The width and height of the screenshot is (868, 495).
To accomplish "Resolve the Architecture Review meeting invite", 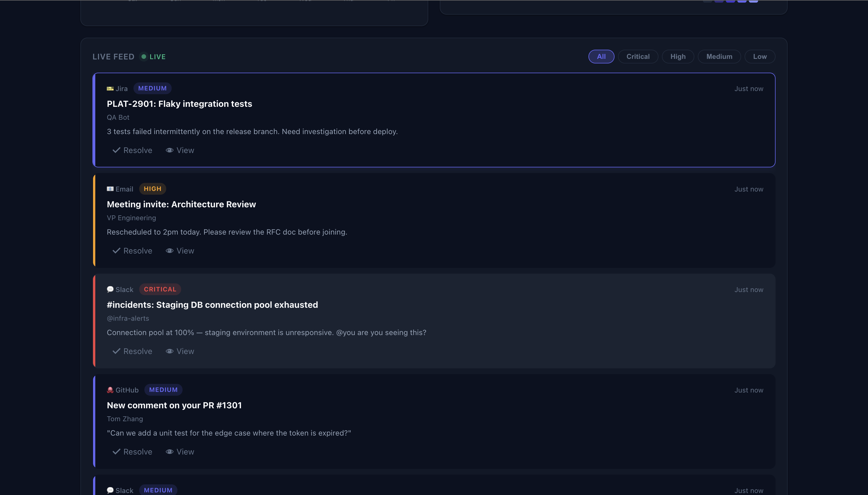I will pos(132,251).
